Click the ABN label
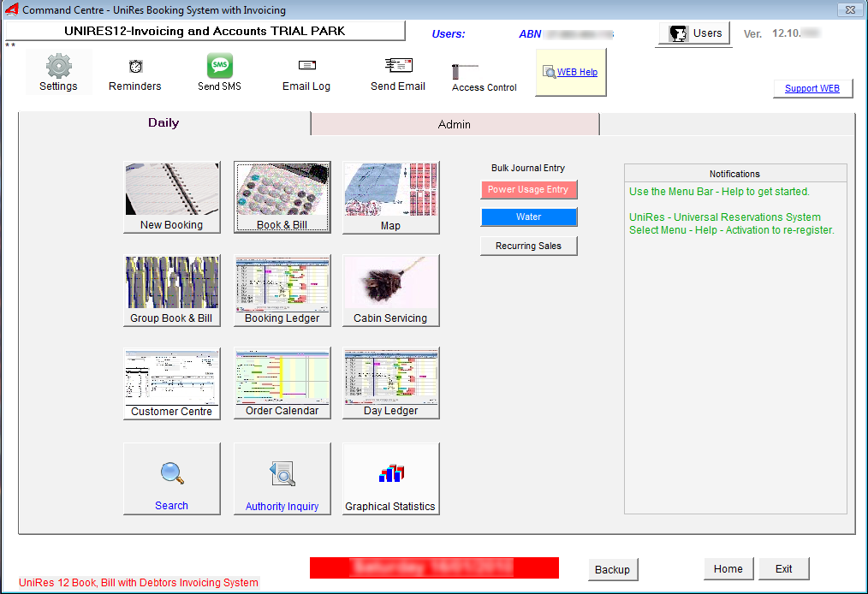Screen dimensions: 868x594 click(x=530, y=34)
